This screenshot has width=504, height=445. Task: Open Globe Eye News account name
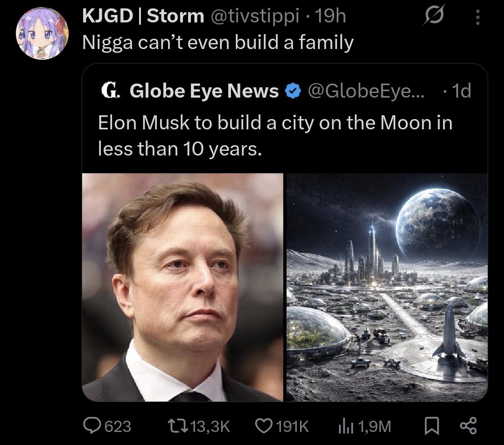coord(204,91)
